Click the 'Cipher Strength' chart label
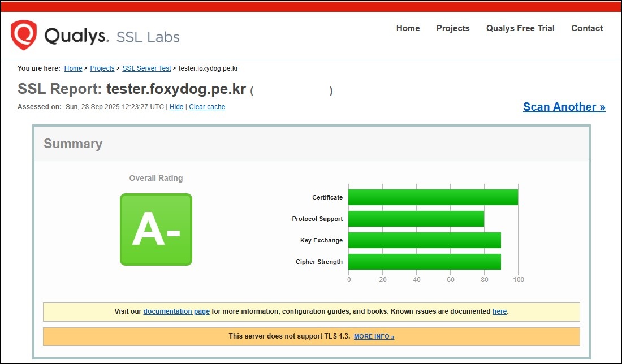The width and height of the screenshot is (622, 364). [x=319, y=262]
